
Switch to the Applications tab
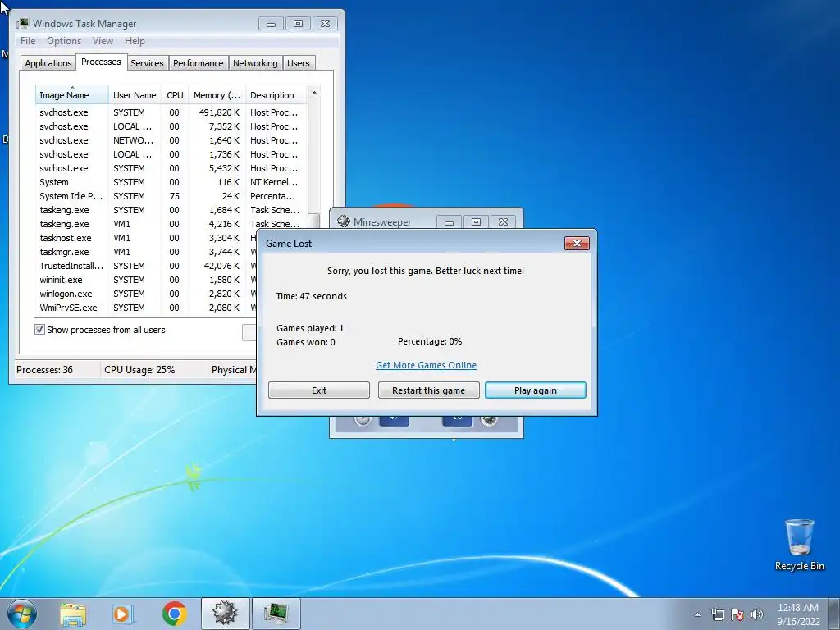click(x=48, y=62)
